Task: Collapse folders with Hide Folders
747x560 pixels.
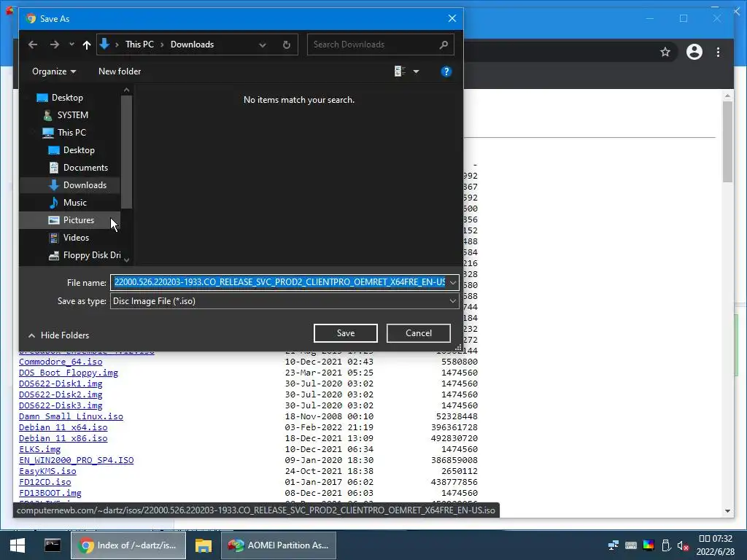Action: pyautogui.click(x=58, y=335)
